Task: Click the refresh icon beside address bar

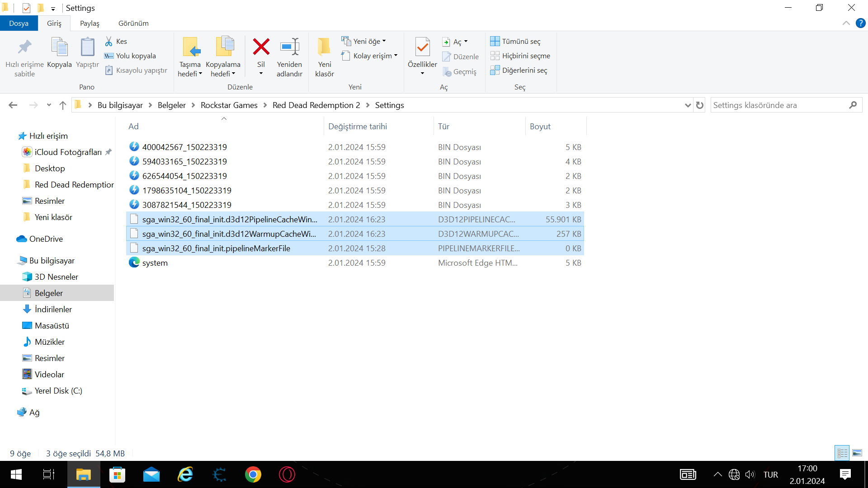Action: pyautogui.click(x=700, y=105)
